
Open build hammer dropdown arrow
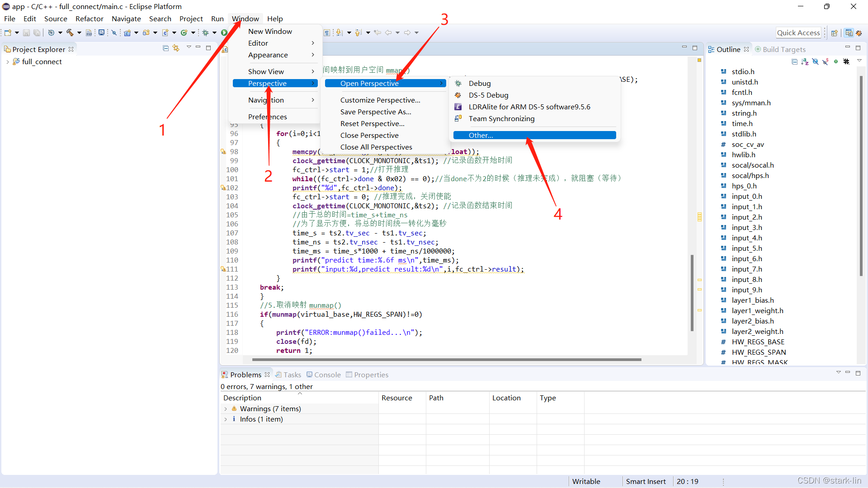(x=79, y=33)
